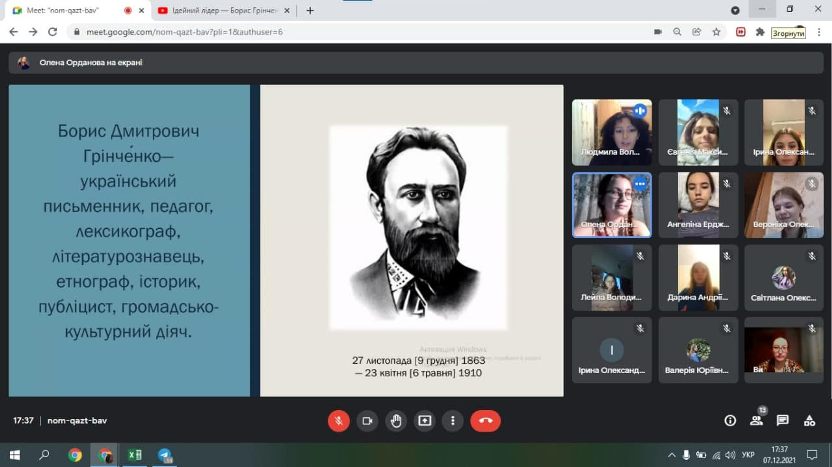Open Telegram from the taskbar
The image size is (832, 467).
(164, 455)
